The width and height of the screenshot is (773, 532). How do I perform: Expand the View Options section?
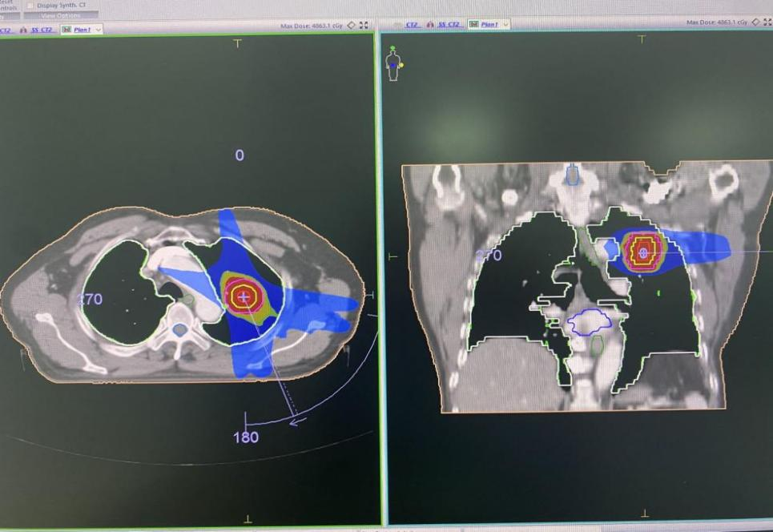tap(60, 15)
